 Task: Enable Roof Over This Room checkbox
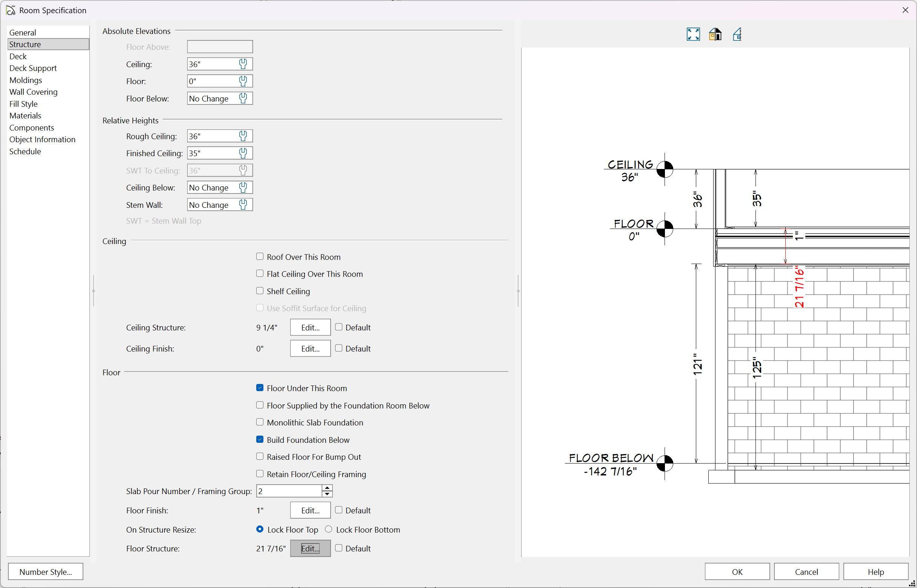click(260, 256)
